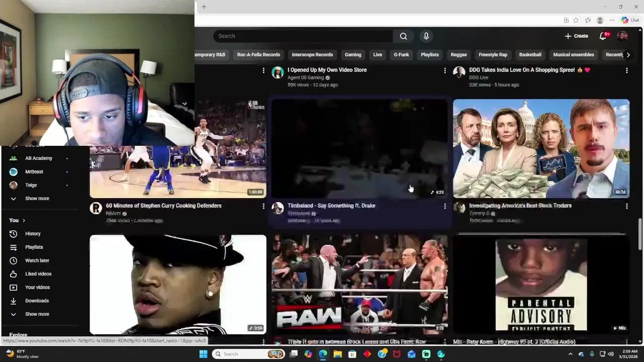
Task: Expand Show more under subscriptions
Action: click(37, 199)
